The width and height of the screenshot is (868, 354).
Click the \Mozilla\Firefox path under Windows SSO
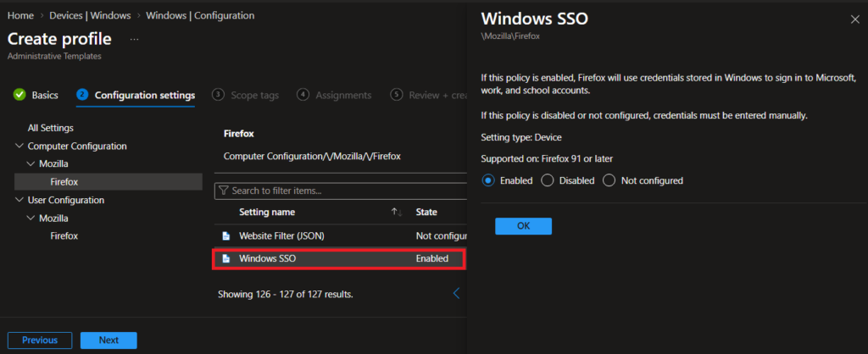[x=509, y=36]
